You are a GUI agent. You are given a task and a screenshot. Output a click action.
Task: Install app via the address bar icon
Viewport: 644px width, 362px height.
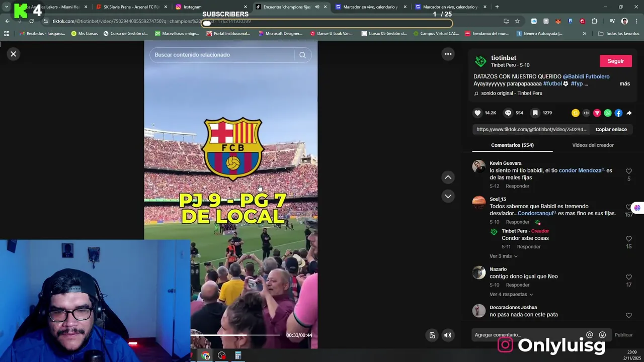tap(506, 21)
